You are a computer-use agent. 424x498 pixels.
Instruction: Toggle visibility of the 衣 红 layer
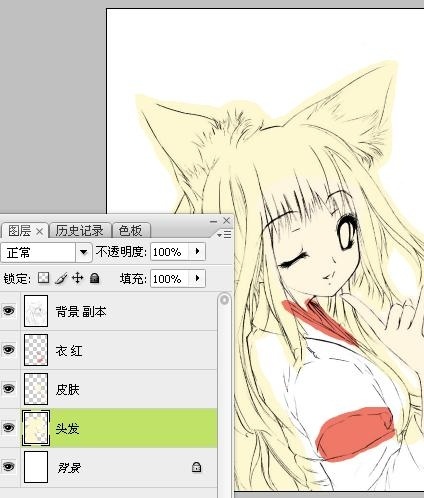pos(9,349)
